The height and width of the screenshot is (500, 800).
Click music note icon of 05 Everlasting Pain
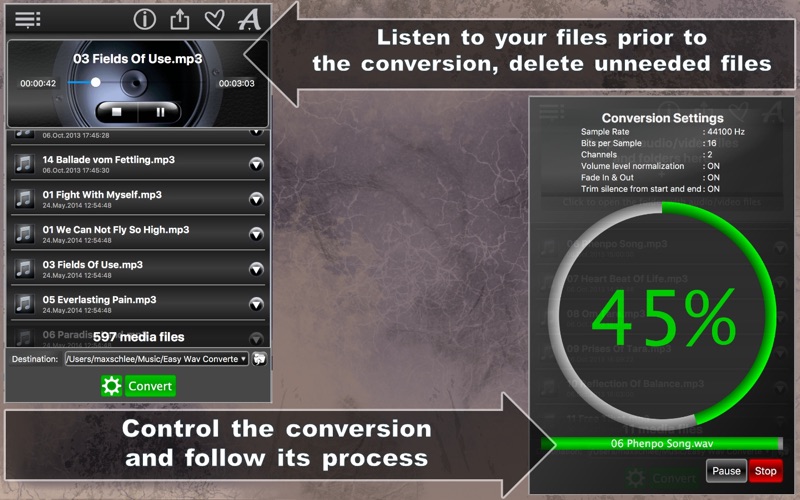(24, 304)
